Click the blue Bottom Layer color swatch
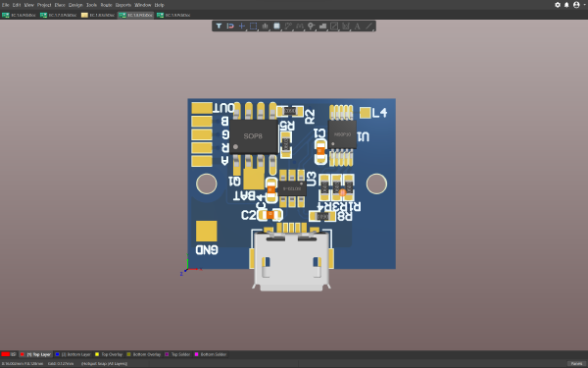 58,354
